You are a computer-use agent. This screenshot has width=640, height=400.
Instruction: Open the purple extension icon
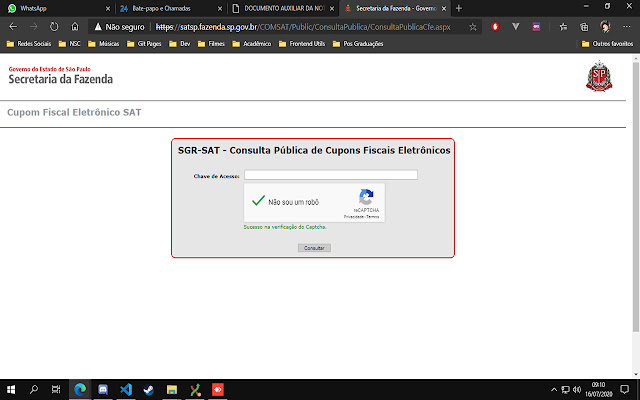pos(536,27)
